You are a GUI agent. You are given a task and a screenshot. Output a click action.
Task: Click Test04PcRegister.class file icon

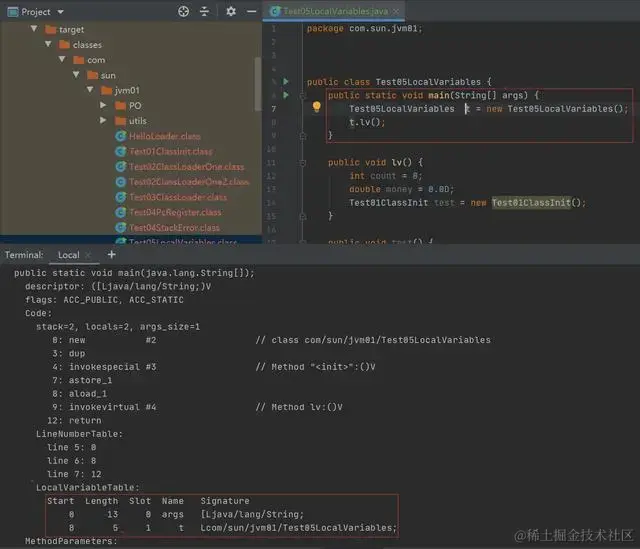(x=120, y=212)
